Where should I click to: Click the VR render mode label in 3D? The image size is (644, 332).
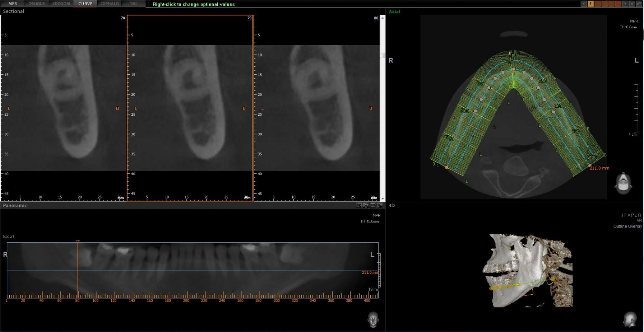click(639, 220)
